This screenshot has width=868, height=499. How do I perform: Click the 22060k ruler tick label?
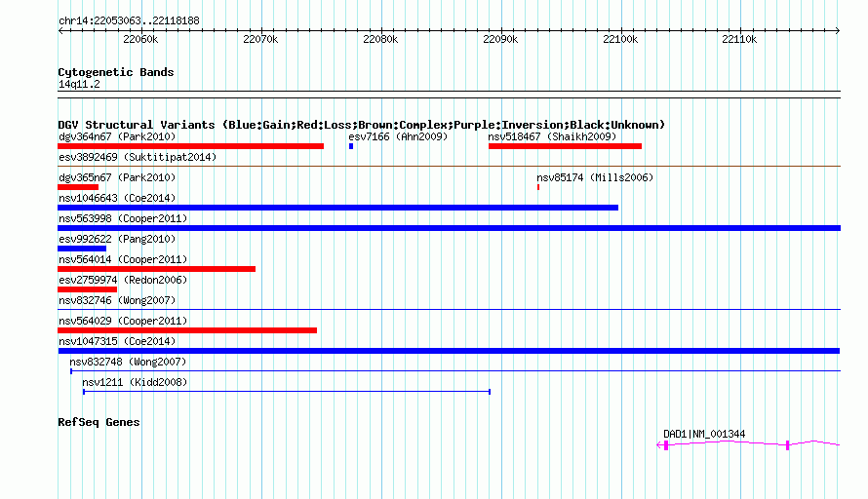click(x=140, y=39)
